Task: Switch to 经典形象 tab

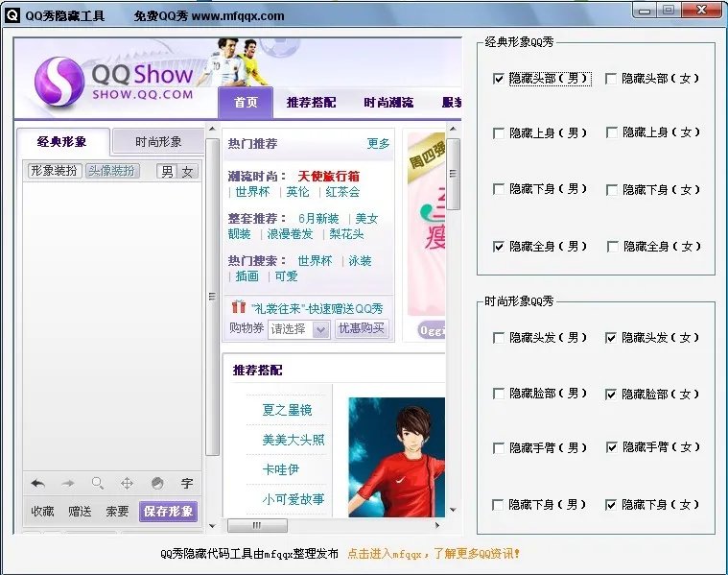Action: click(x=62, y=142)
